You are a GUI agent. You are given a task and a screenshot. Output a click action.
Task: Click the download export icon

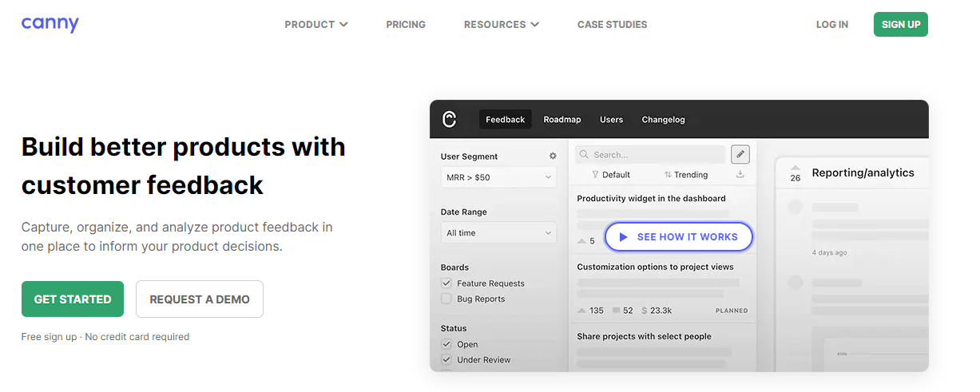[x=740, y=174]
